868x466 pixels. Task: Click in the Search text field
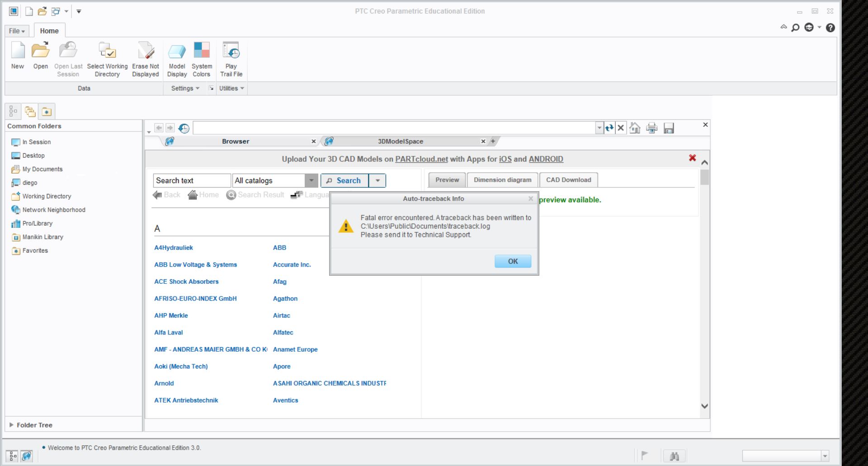point(192,180)
